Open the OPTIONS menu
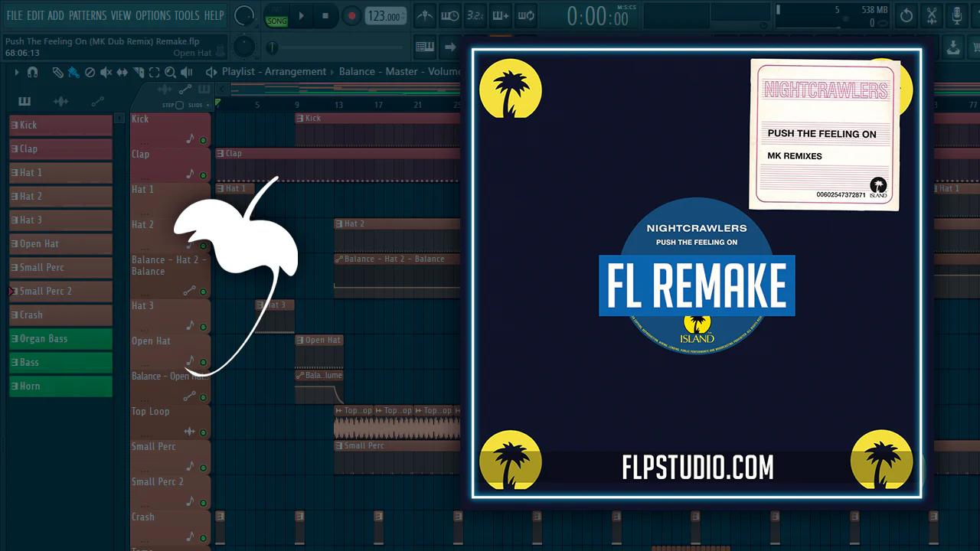This screenshot has width=980, height=551. click(153, 15)
